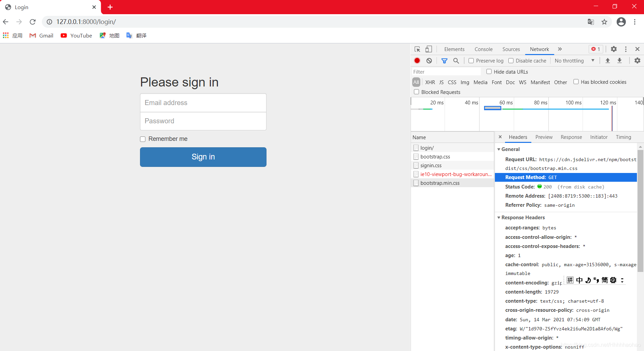Open the Preview tab
This screenshot has height=351, width=644.
click(544, 137)
